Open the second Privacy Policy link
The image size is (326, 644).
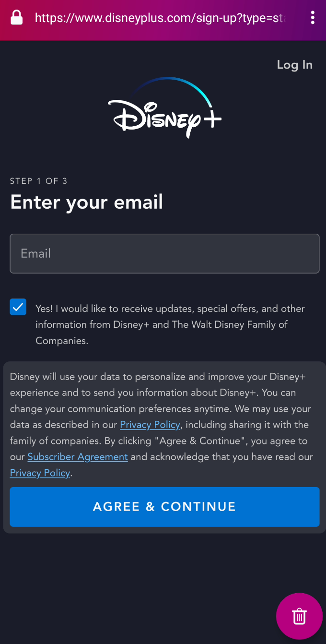coord(40,473)
